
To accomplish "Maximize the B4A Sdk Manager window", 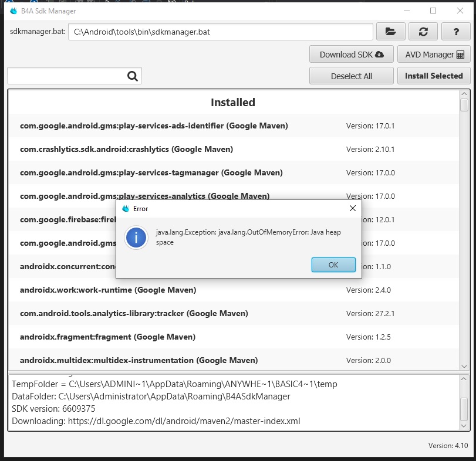I will point(433,11).
